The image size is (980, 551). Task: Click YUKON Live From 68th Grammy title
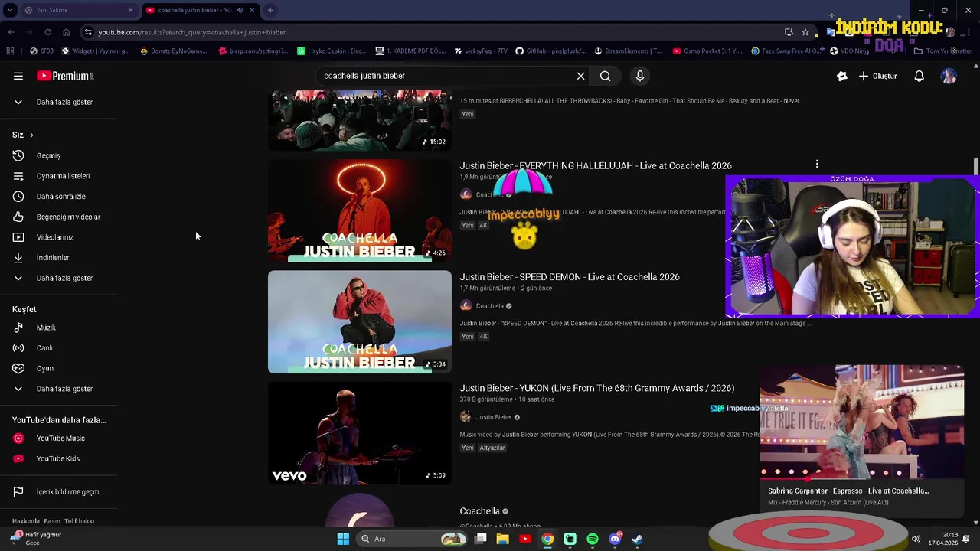pos(597,388)
